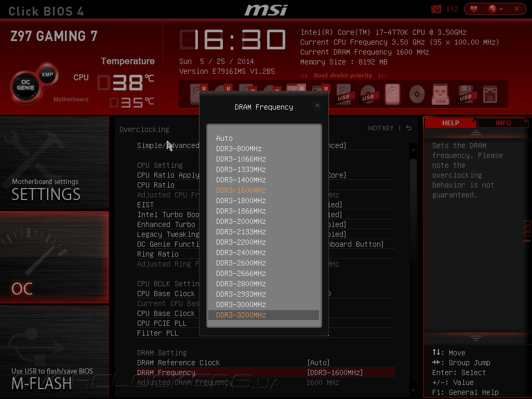Switch to the HELP tab

tap(450, 123)
